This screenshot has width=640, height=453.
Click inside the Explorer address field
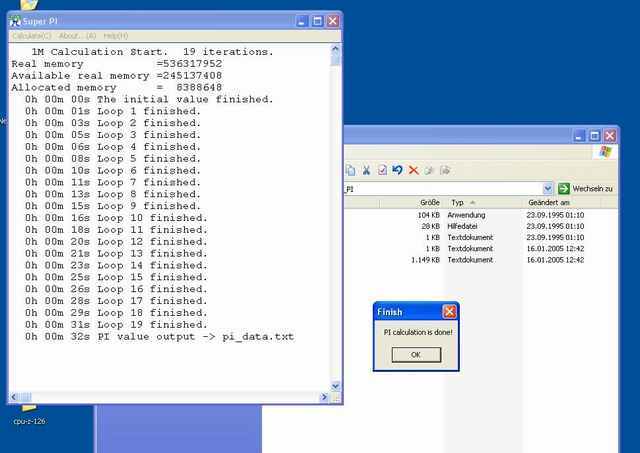tap(443, 189)
